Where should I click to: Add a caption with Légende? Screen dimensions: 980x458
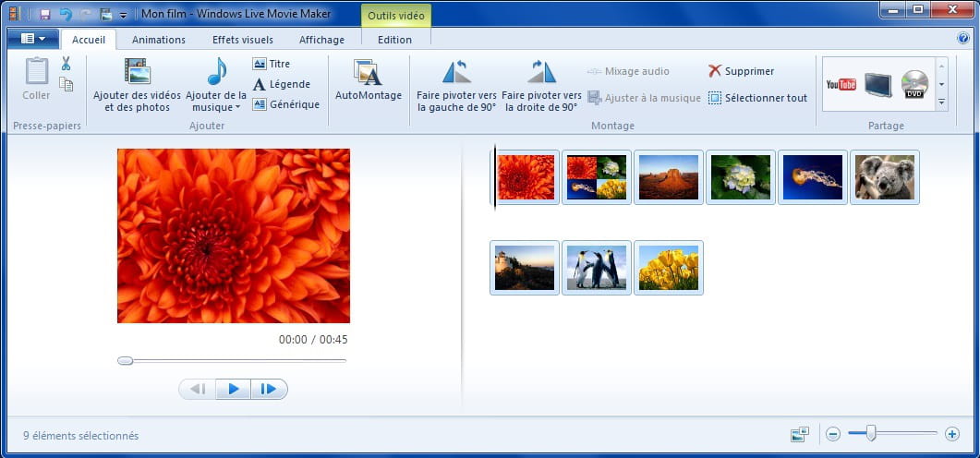point(281,84)
